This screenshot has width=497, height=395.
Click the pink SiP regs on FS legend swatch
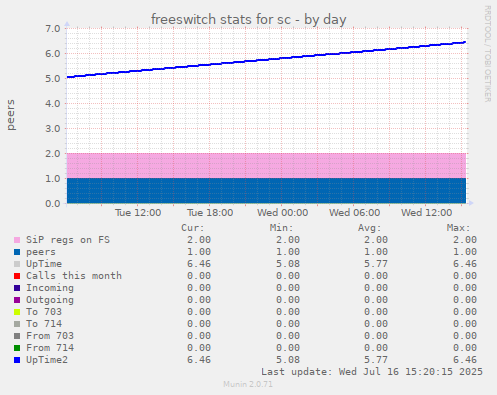(17, 240)
